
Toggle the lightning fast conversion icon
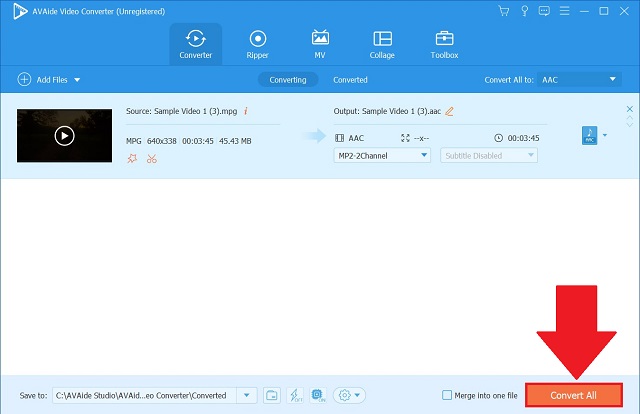[295, 395]
